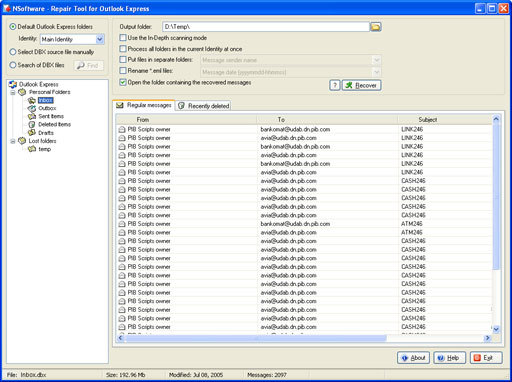Open the Message sender name dropdown
This screenshot has height=382, width=512.
click(376, 60)
